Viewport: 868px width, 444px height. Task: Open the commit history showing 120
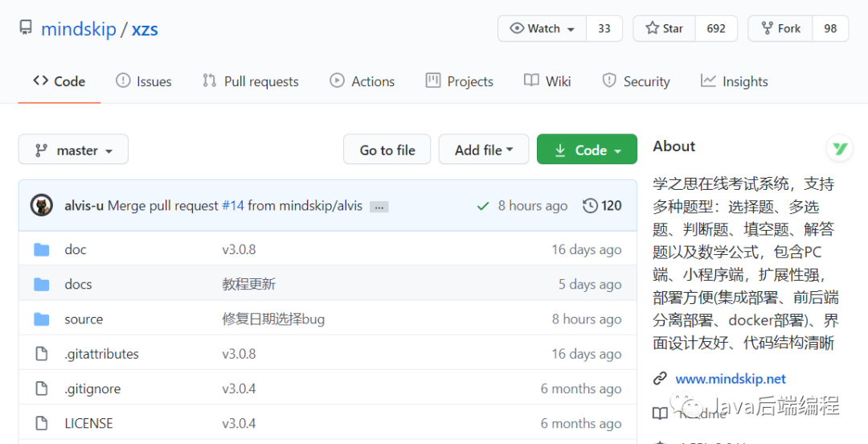click(602, 206)
